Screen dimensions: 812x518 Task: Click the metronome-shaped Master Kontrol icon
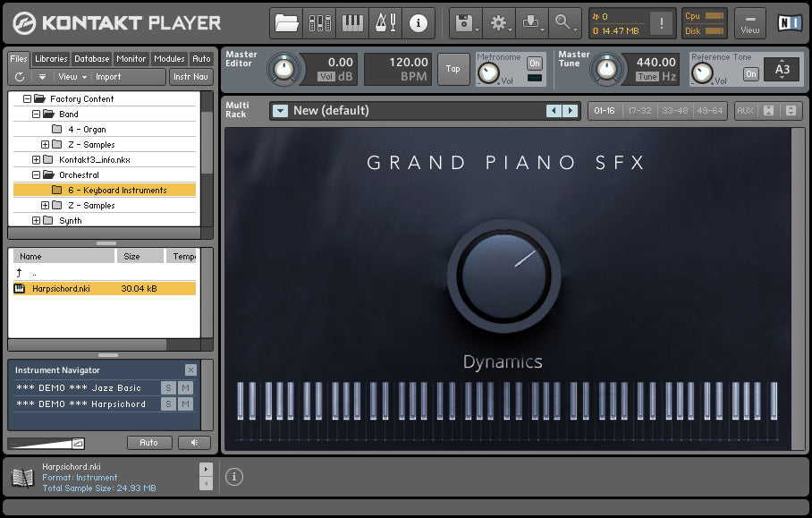pyautogui.click(x=385, y=23)
